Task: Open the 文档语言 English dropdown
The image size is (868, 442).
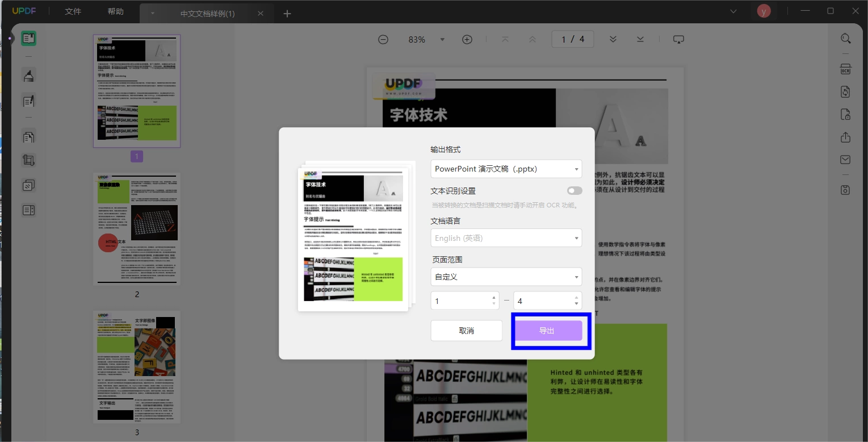Action: coord(506,238)
